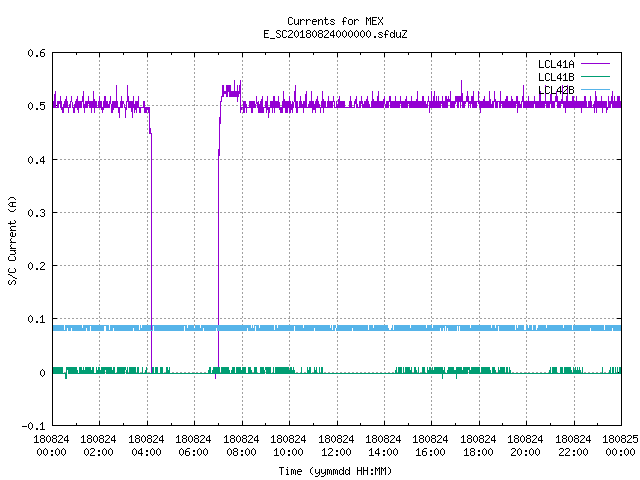
Task: Click the x-axis tick '180824 04:00'
Action: [x=146, y=446]
